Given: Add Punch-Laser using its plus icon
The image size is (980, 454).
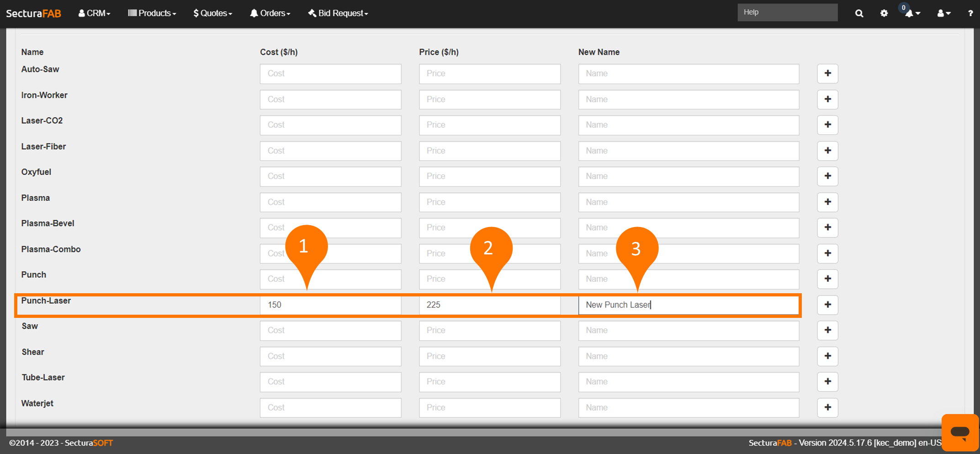Looking at the screenshot, I should click(827, 305).
